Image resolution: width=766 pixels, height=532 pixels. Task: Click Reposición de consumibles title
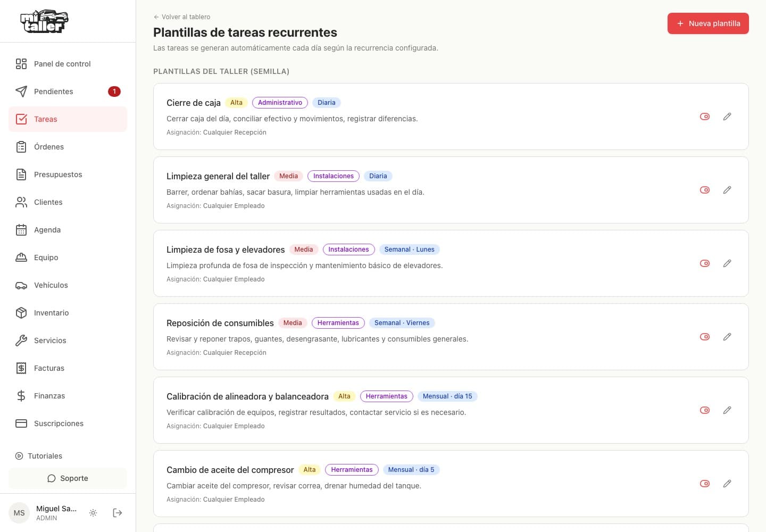220,323
